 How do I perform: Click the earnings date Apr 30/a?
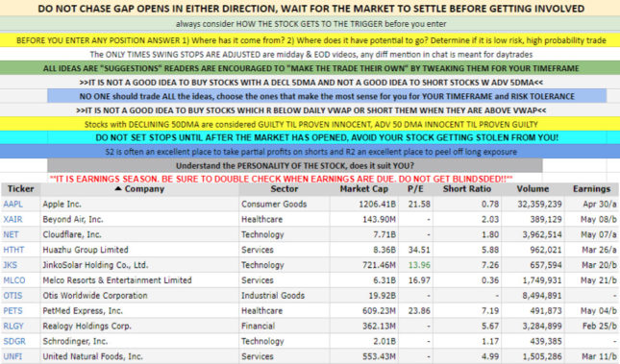pos(600,204)
